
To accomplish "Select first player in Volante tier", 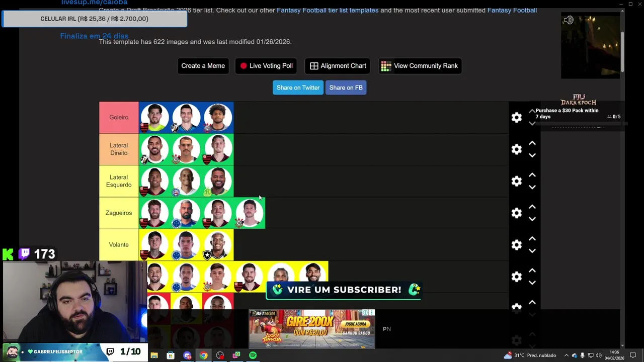I will point(154,245).
